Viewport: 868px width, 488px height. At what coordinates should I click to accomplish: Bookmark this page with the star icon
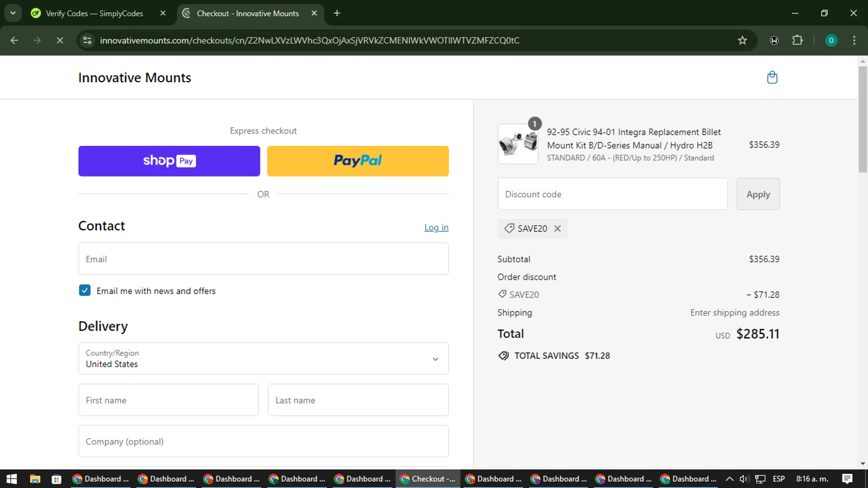742,41
